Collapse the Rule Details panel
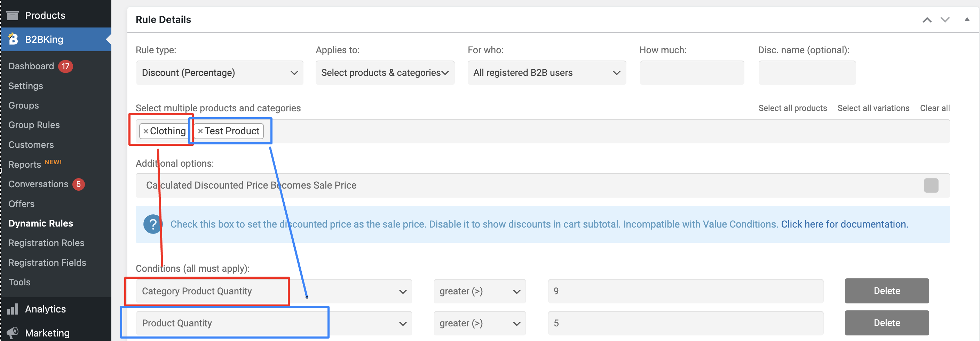 tap(967, 19)
